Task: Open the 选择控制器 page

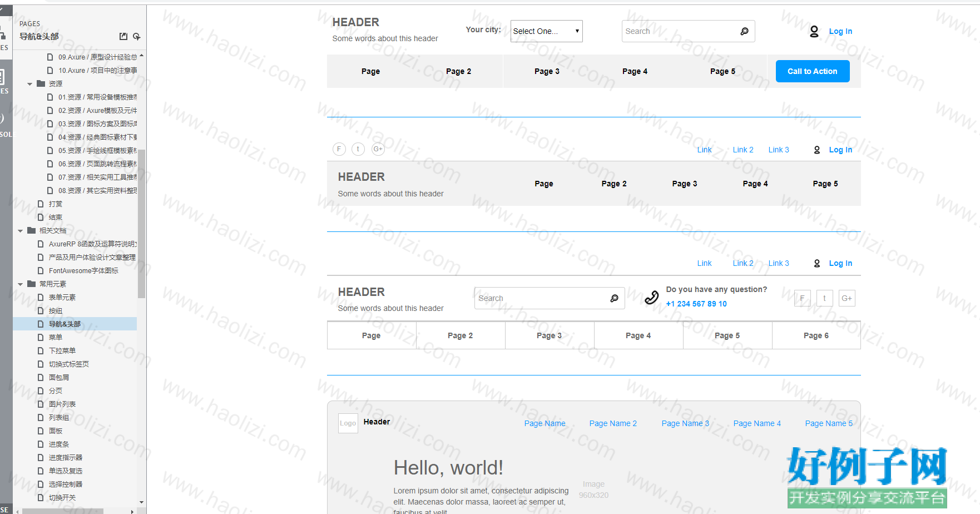Action: point(66,484)
